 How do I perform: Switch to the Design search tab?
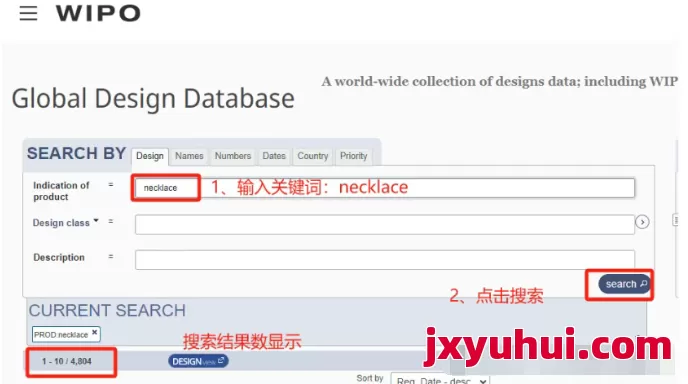pyautogui.click(x=150, y=156)
